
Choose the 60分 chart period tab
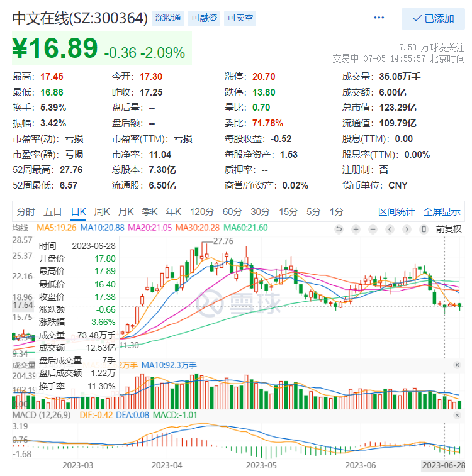(232, 211)
